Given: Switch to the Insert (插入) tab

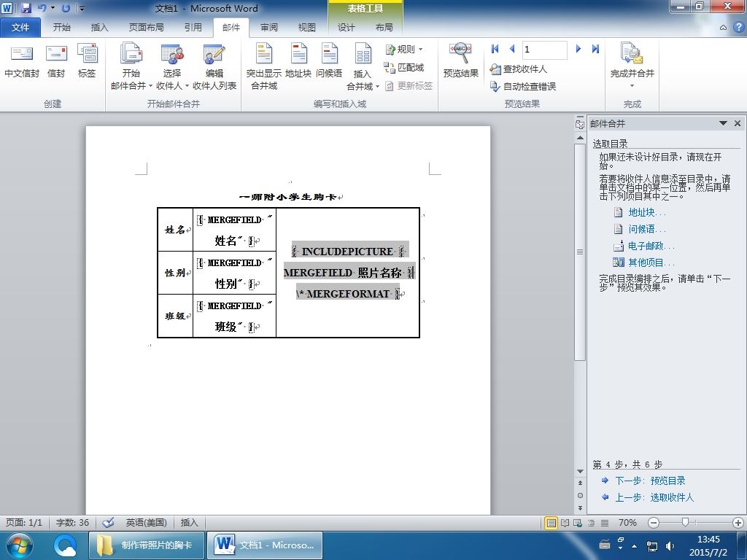Looking at the screenshot, I should (99, 27).
